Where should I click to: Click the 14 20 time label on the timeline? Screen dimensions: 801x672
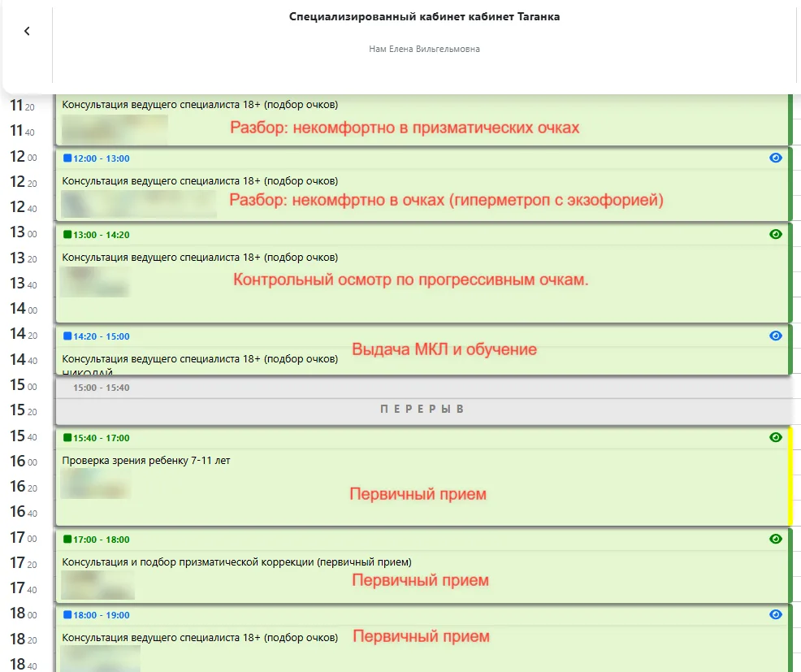coord(24,334)
